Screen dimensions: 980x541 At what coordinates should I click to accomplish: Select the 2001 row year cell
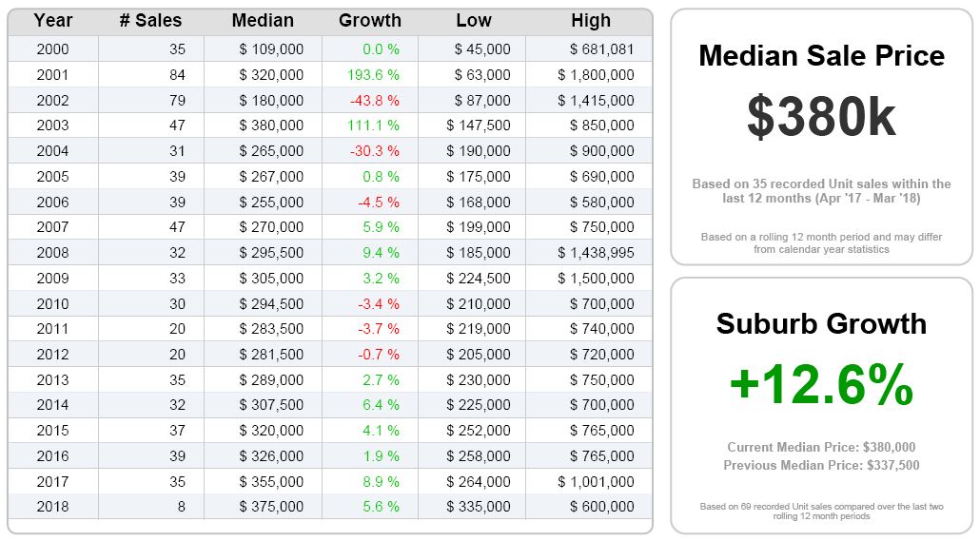click(x=52, y=74)
